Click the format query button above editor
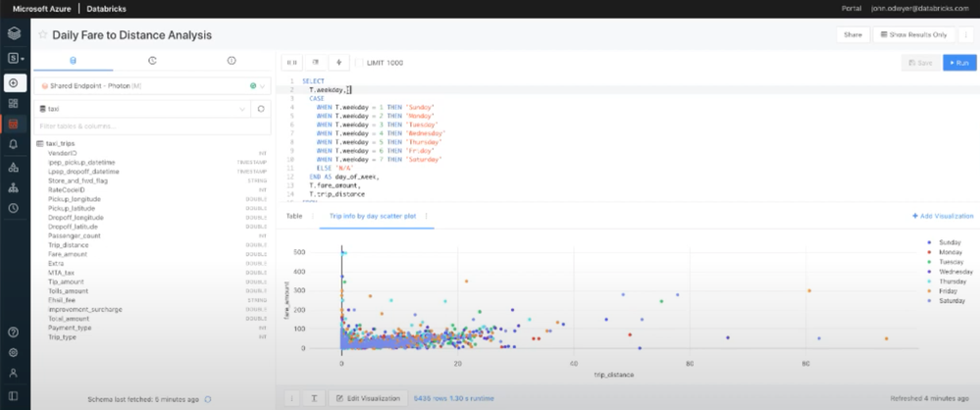The image size is (980, 410). pyautogui.click(x=316, y=63)
